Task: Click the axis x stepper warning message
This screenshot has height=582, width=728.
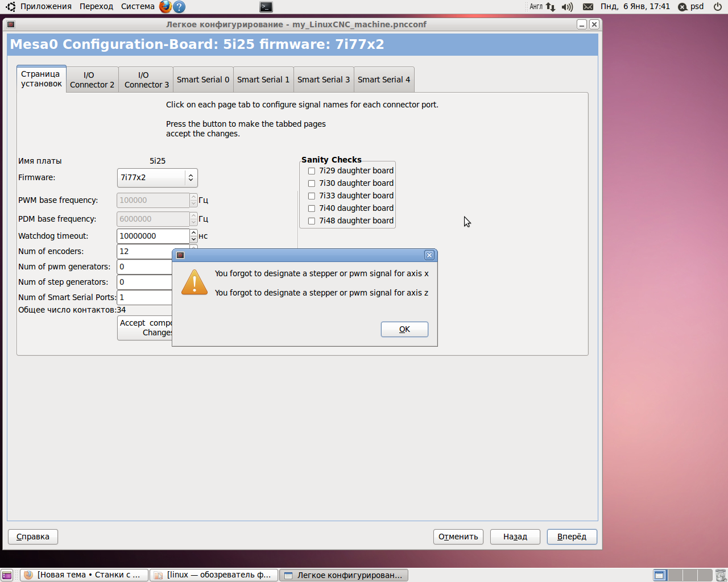Action: [322, 273]
